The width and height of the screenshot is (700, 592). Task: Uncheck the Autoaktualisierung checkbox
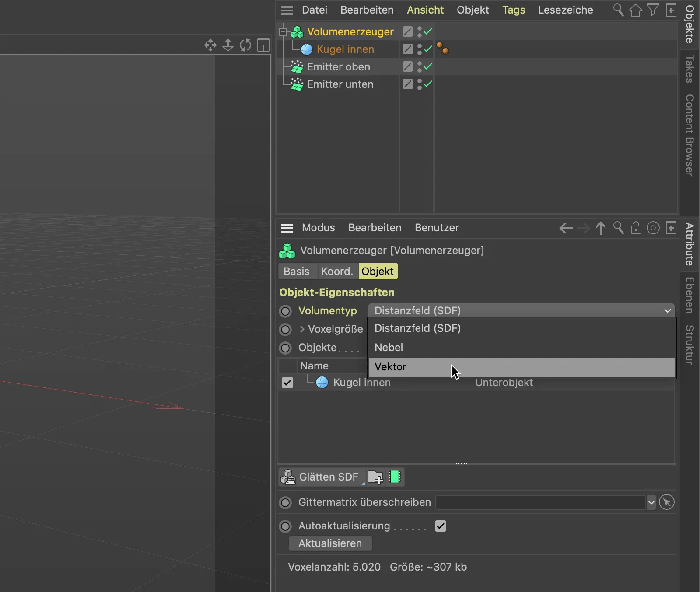click(441, 526)
